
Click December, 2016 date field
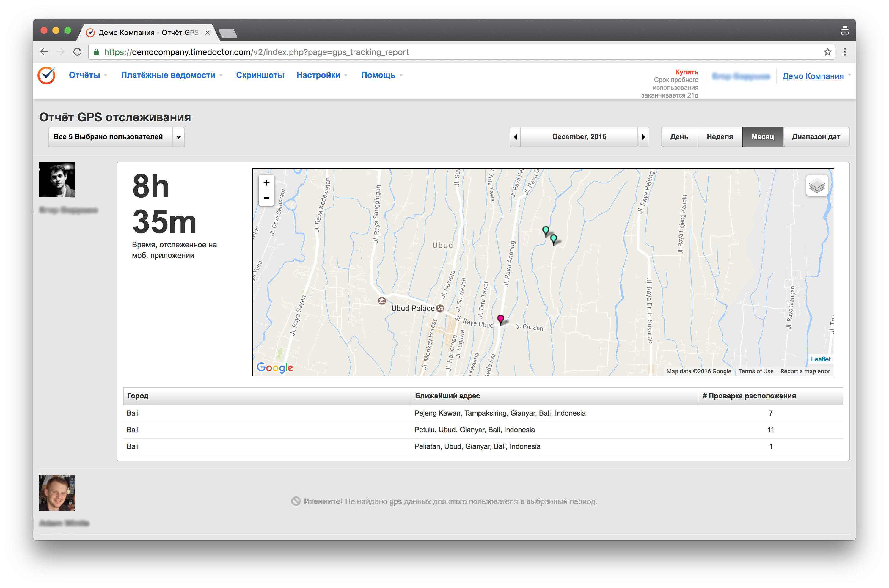click(x=579, y=137)
